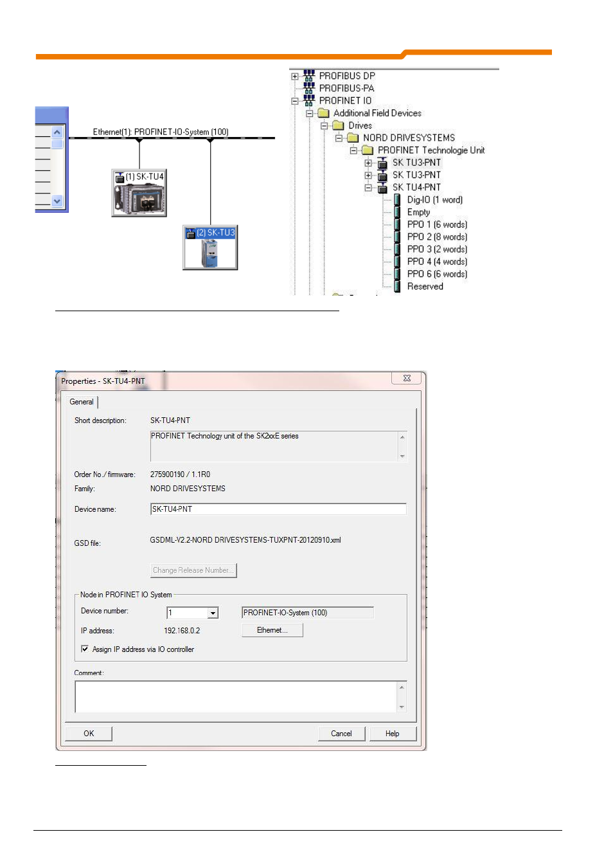The height and width of the screenshot is (868, 613).
Task: Expand the PROFIBUS DP tree node
Action: [295, 77]
